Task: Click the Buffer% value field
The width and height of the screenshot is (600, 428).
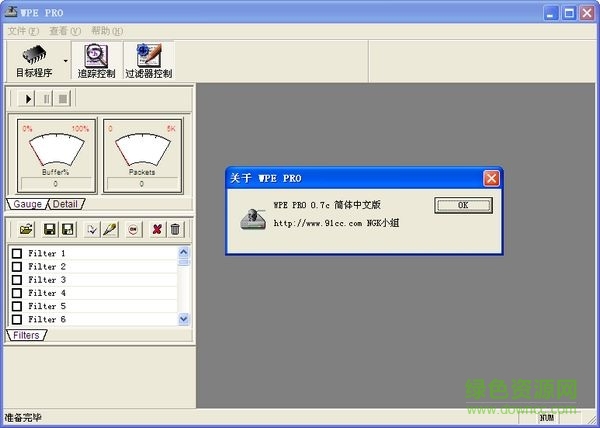Action: tap(56, 184)
